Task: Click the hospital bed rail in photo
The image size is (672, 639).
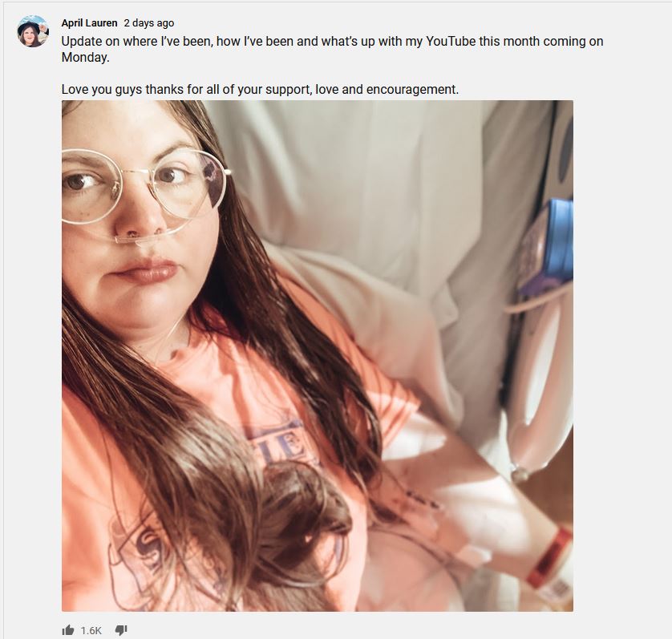Action: 538,386
